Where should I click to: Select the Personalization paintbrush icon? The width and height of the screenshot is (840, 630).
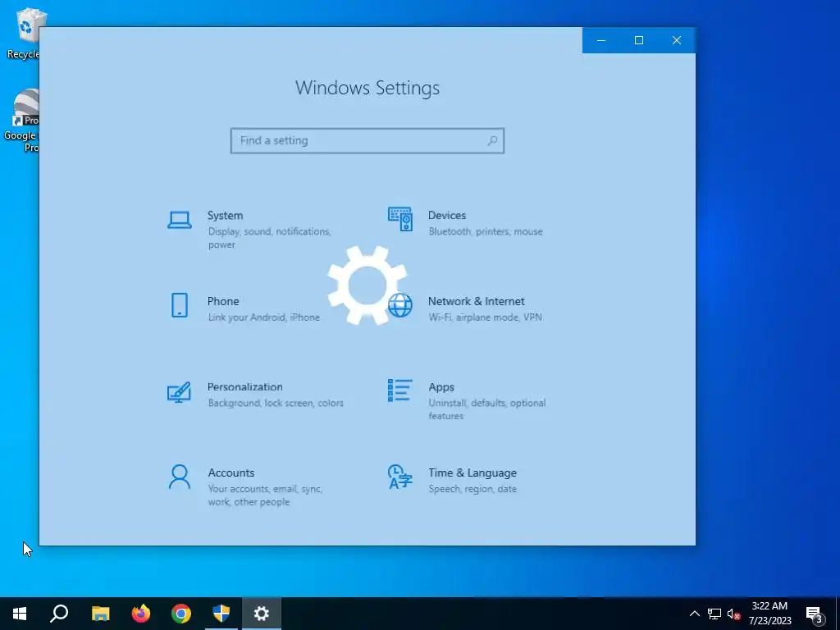pos(179,391)
